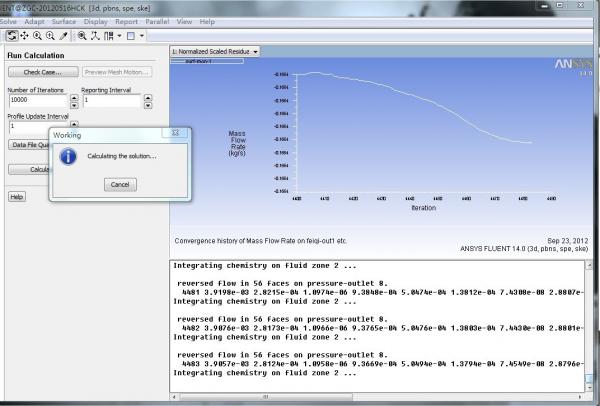Image resolution: width=600 pixels, height=406 pixels.
Task: Click the console scroll down arrow
Action: click(589, 387)
